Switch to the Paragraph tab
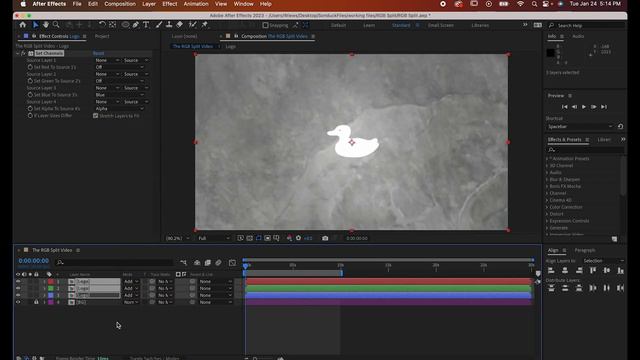 (585, 250)
